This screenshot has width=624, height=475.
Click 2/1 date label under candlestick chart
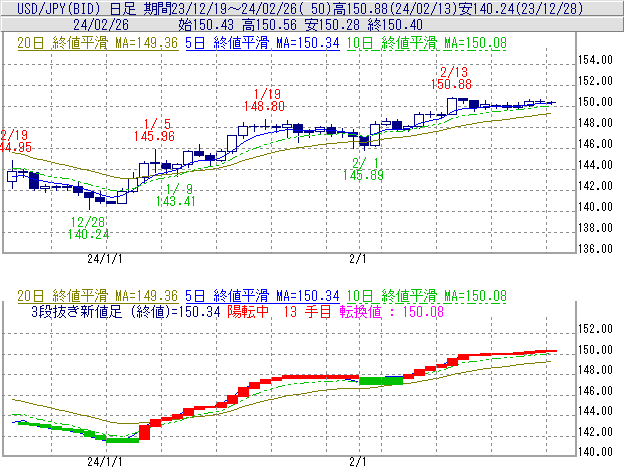[x=358, y=259]
